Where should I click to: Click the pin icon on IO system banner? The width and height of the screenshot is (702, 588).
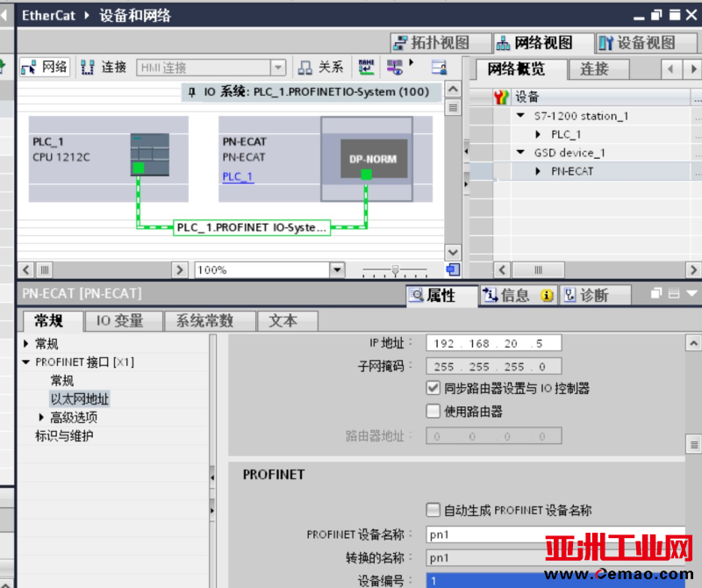pyautogui.click(x=192, y=92)
